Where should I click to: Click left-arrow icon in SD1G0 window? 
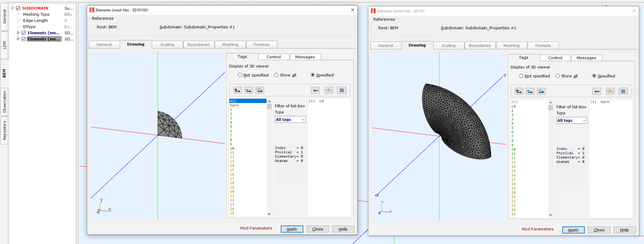pos(597,91)
